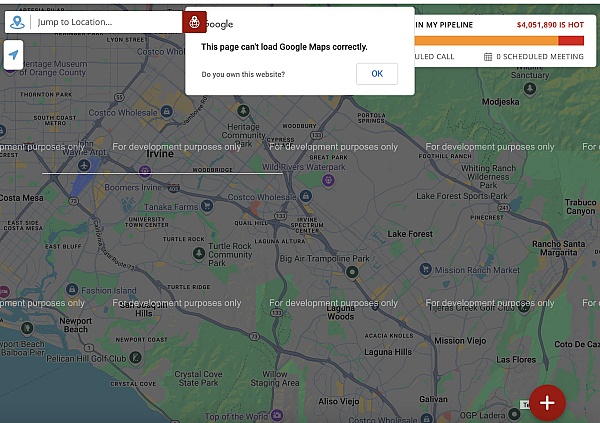The height and width of the screenshot is (423, 600).
Task: Click the Newport Beach Balboa Pier marker
Action: coord(26,328)
